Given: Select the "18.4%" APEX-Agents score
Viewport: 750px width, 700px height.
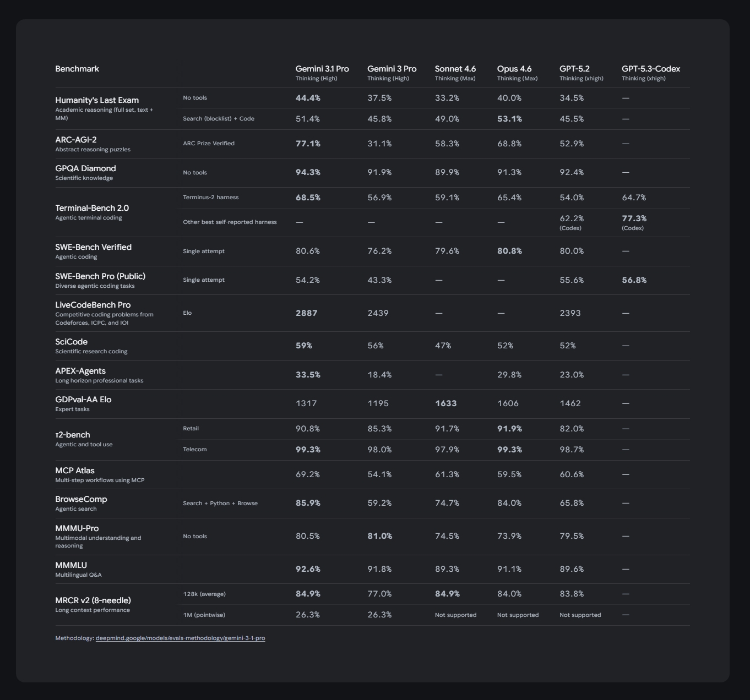Looking at the screenshot, I should (x=379, y=375).
